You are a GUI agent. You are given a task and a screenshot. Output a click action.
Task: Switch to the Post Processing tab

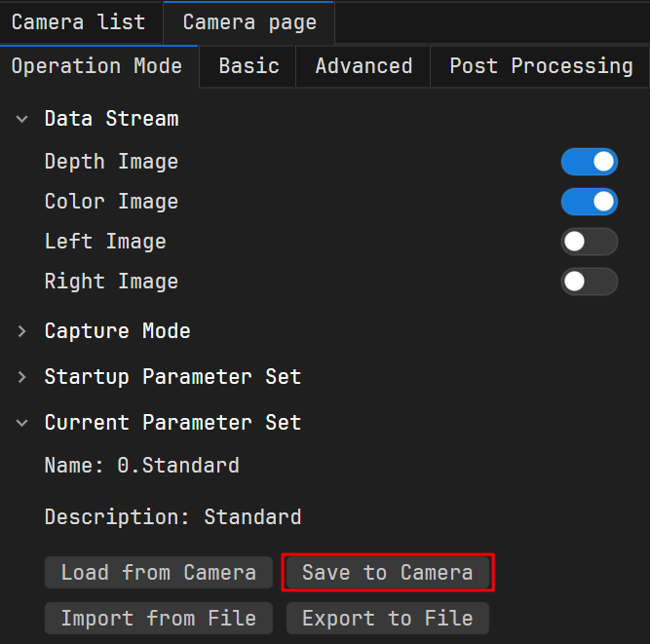(x=541, y=66)
